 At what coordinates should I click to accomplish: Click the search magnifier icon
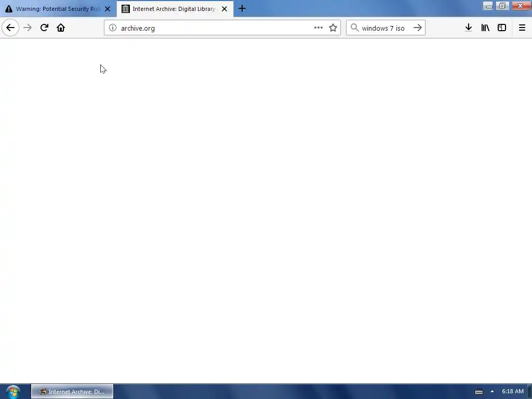coord(354,28)
